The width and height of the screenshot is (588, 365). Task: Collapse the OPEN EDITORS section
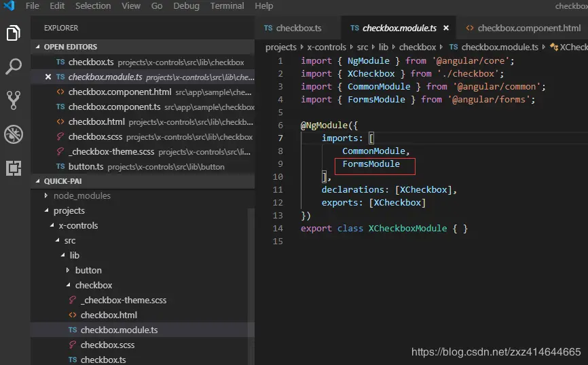(37, 47)
